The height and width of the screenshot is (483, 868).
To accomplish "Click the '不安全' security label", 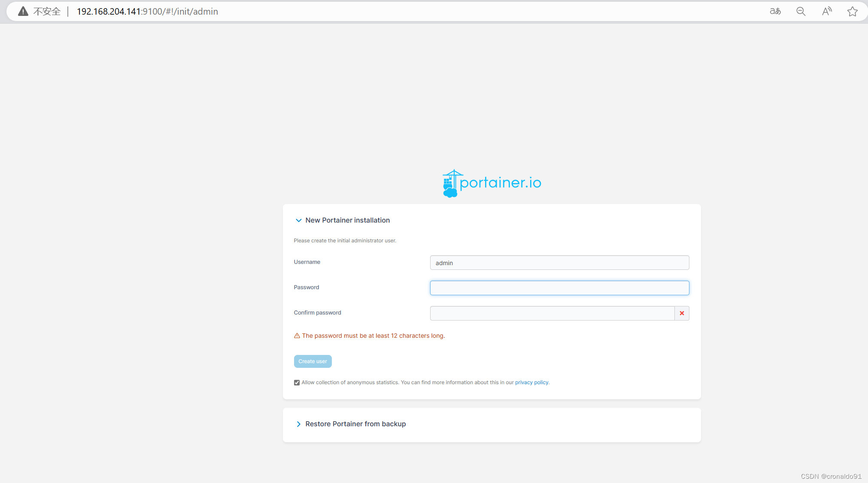I will pos(47,12).
